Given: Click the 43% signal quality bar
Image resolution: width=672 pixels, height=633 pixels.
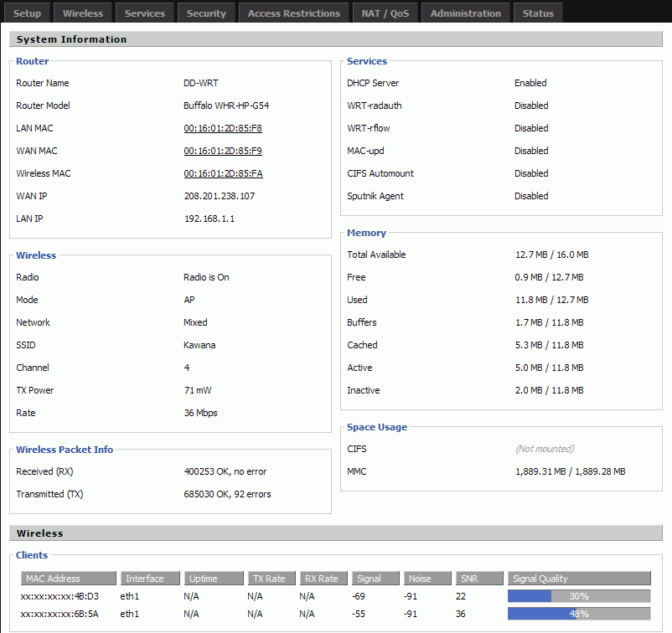Looking at the screenshot, I should [x=579, y=614].
